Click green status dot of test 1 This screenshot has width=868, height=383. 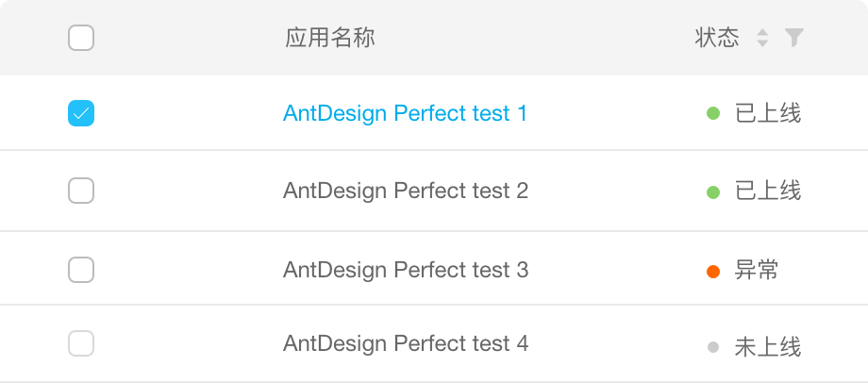[x=713, y=114]
